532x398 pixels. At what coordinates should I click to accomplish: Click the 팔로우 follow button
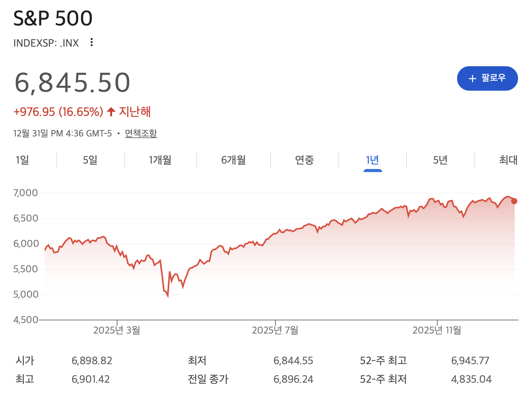[x=487, y=78]
